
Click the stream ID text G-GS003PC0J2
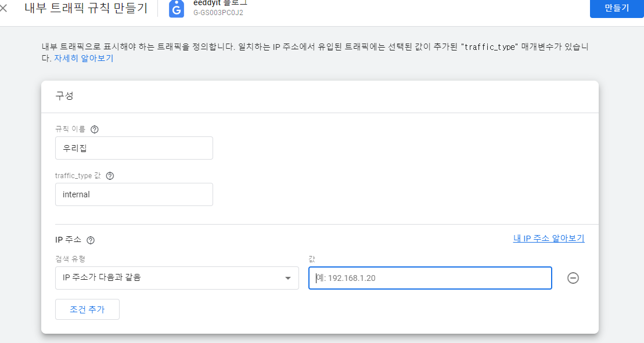(218, 13)
